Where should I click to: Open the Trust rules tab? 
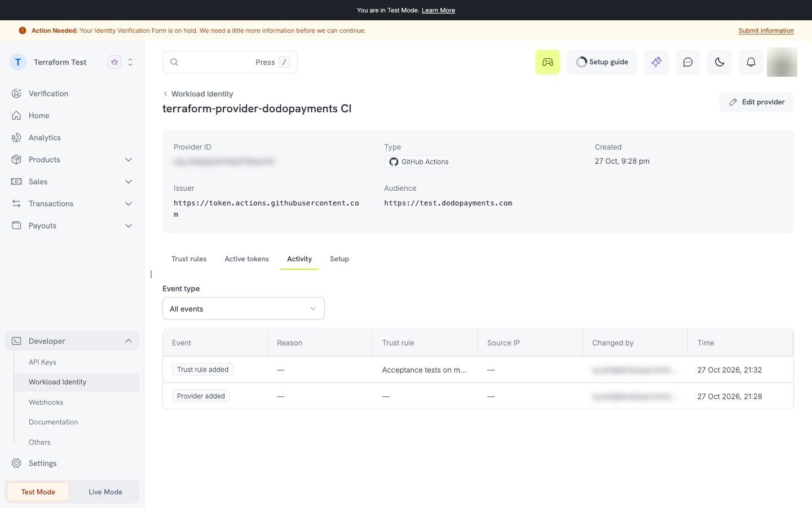189,259
